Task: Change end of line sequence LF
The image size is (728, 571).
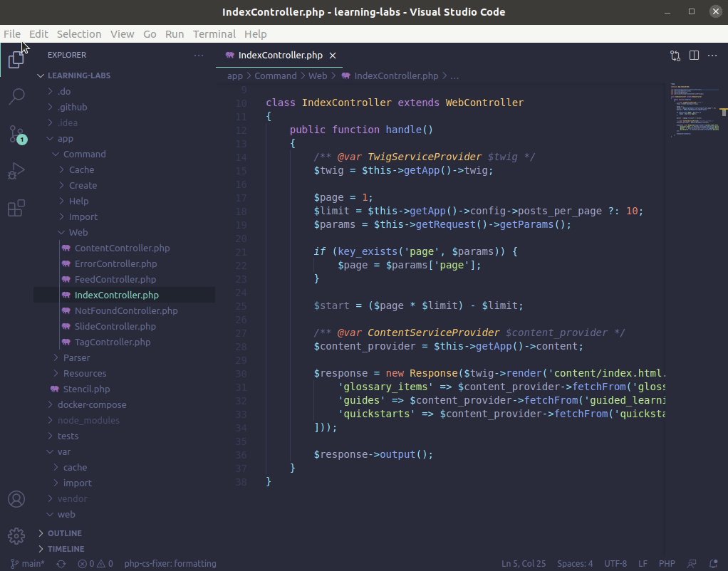Action: click(x=643, y=564)
